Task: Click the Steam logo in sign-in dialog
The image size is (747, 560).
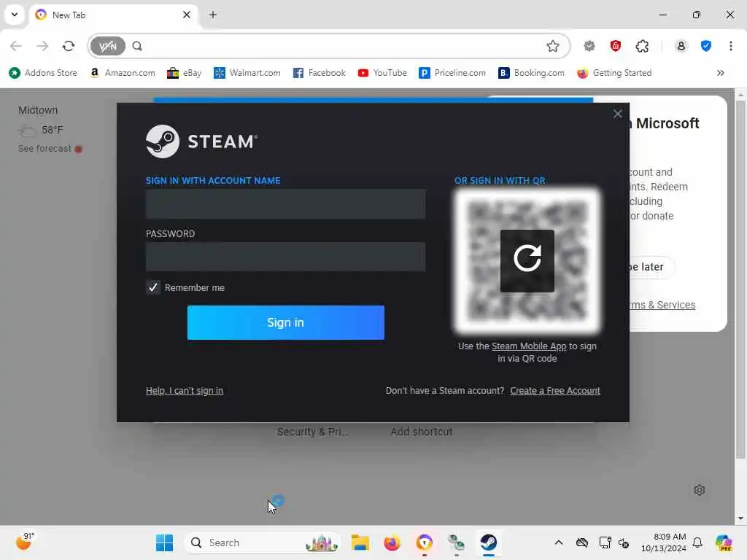Action: coord(201,141)
